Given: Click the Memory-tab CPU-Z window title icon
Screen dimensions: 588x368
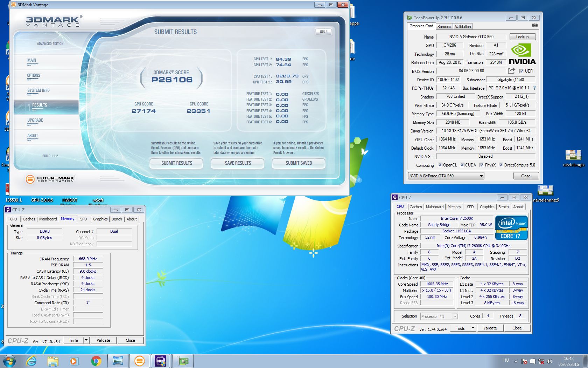Looking at the screenshot, I should tap(8, 210).
